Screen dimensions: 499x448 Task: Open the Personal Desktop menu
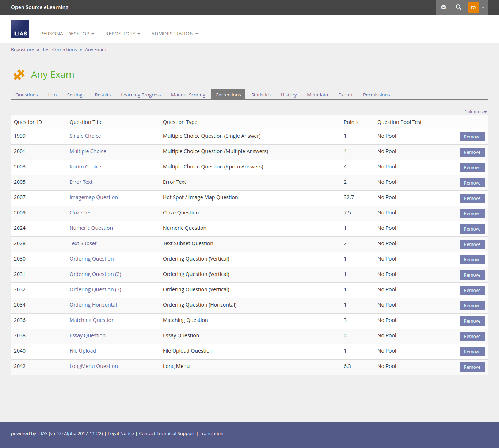(x=67, y=34)
